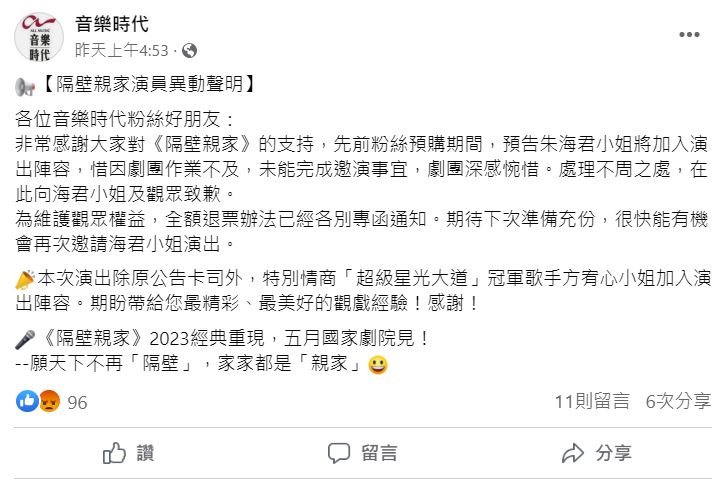Toggle the 讚 like button
The width and height of the screenshot is (728, 480).
(x=129, y=453)
